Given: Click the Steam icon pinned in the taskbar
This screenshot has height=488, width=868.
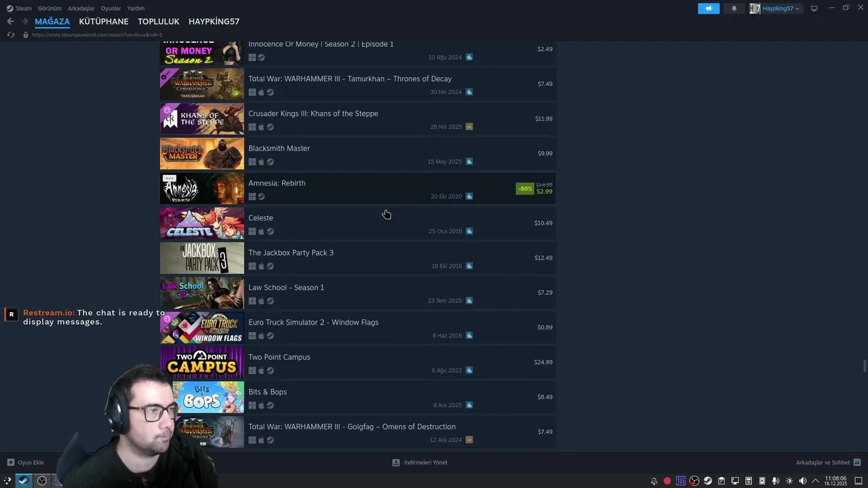Looking at the screenshot, I should pos(23,481).
